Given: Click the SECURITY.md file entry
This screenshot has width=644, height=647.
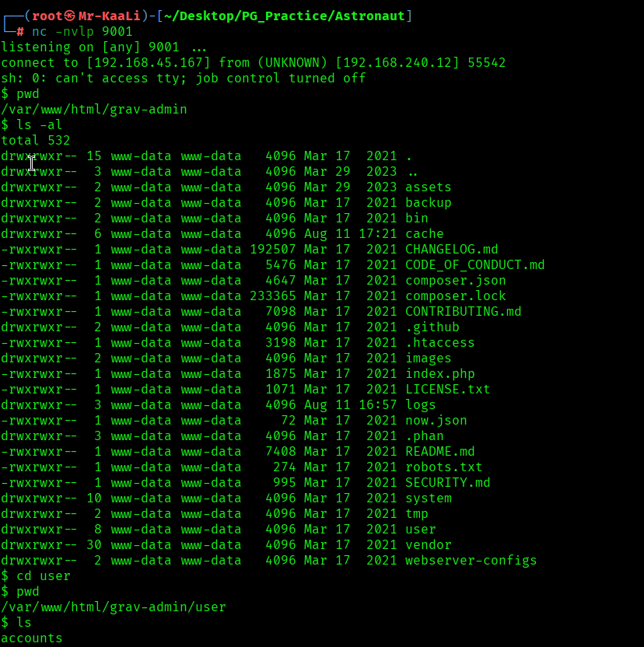Looking at the screenshot, I should click(447, 482).
